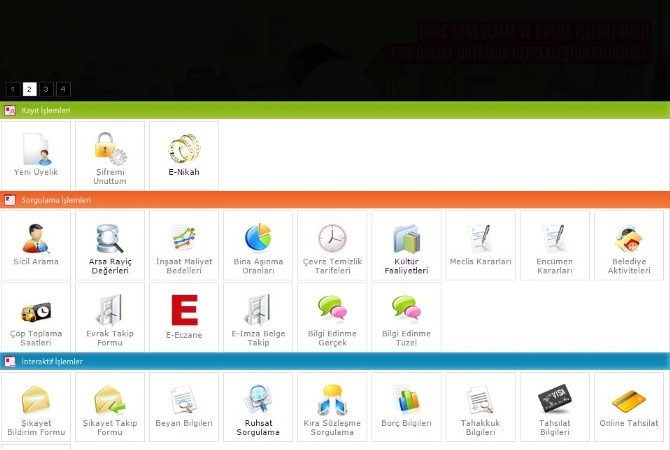This screenshot has height=450, width=670.
Task: Click Çevre Temizlik Tarifeleri clock icon
Action: (x=332, y=238)
